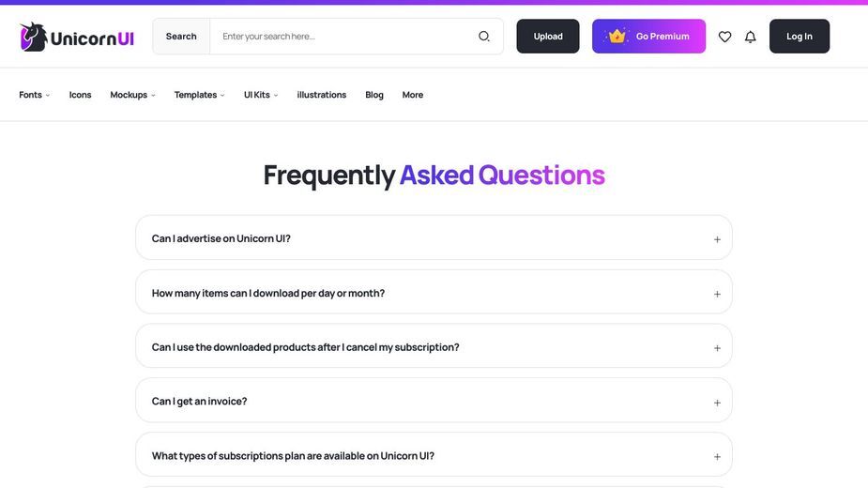This screenshot has width=868, height=488.
Task: Expand 'Can I advertise on Unicorn UI?' plus icon
Action: (x=717, y=239)
